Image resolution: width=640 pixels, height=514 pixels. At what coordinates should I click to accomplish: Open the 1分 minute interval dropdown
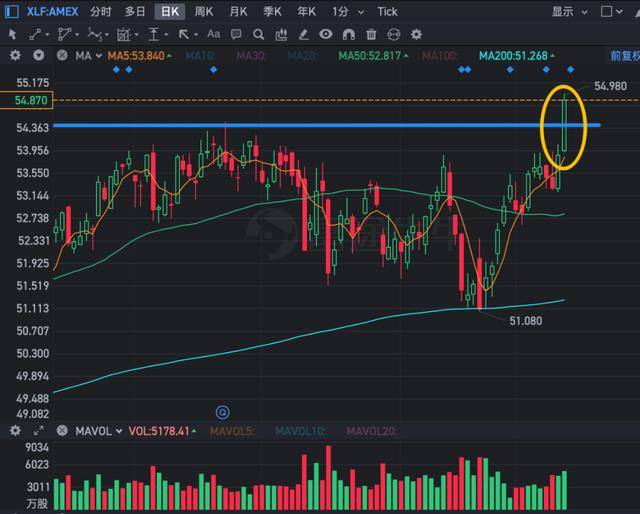pyautogui.click(x=346, y=12)
